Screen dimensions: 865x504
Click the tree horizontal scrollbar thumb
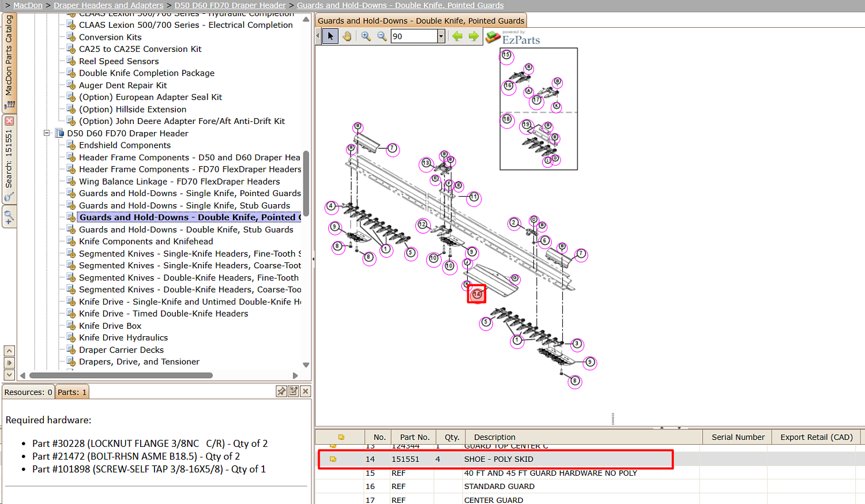121,375
